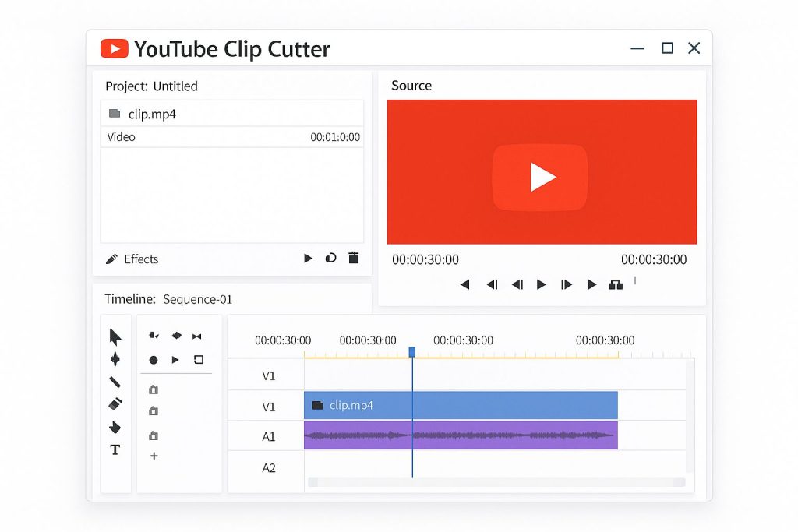Click folder icon inside timeline clip.mp4 clip
The image size is (798, 532).
(318, 405)
